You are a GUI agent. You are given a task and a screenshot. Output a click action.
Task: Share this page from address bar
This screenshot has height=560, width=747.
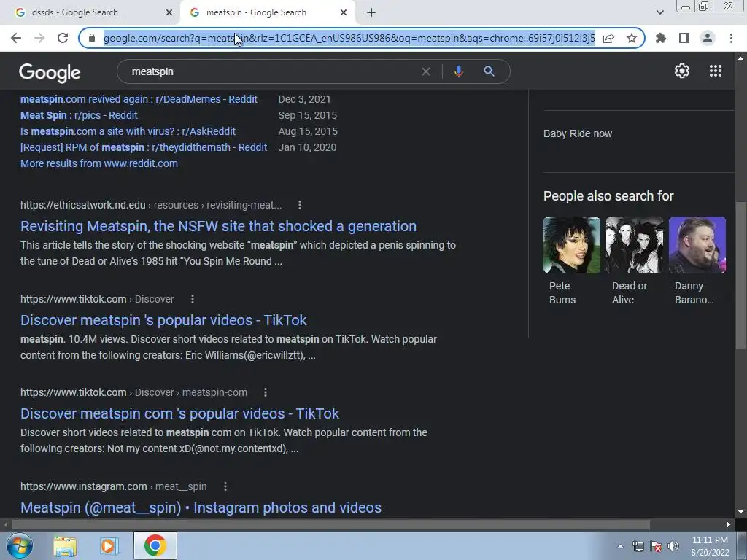pyautogui.click(x=608, y=38)
